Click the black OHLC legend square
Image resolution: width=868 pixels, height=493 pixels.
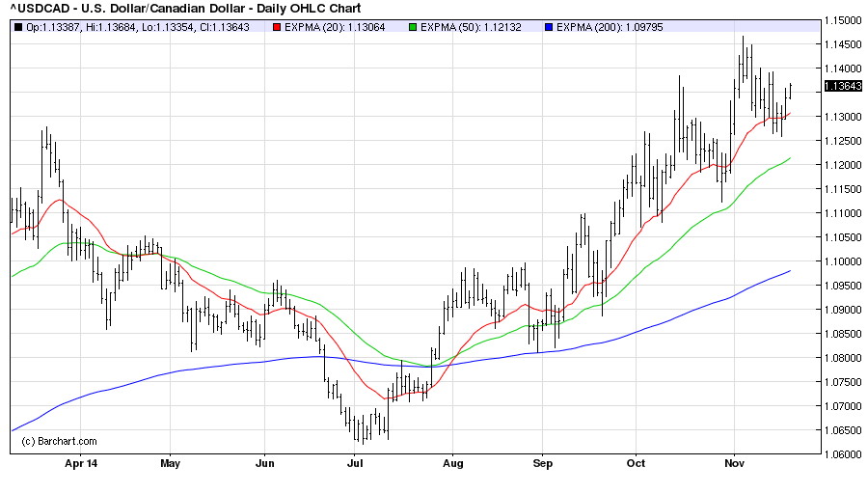[x=17, y=27]
